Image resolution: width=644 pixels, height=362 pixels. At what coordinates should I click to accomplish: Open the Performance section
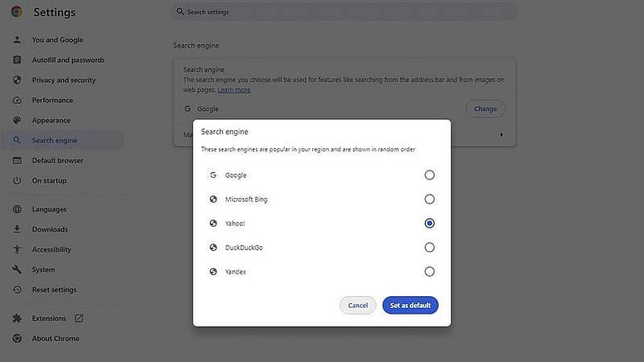pos(52,100)
